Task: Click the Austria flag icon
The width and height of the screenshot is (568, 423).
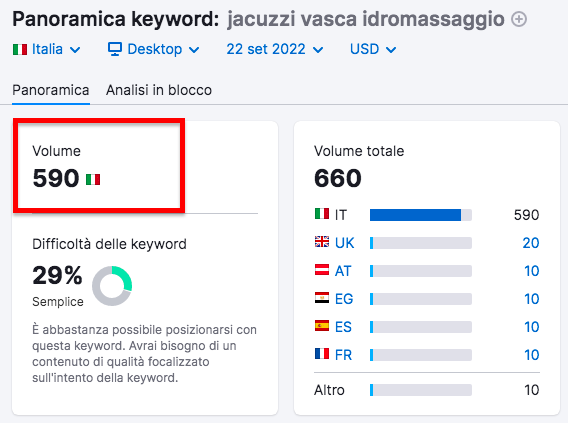Action: [322, 270]
